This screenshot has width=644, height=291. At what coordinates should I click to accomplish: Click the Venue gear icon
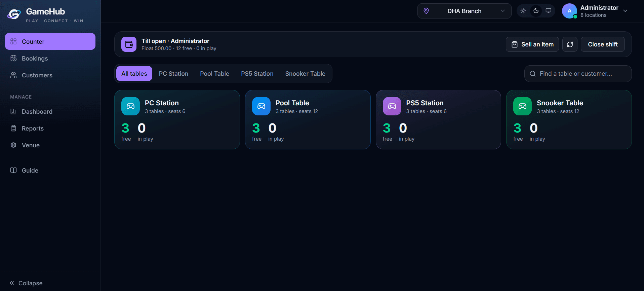(x=13, y=145)
